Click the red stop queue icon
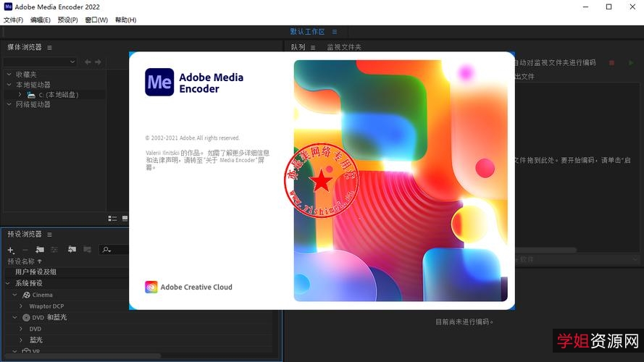This screenshot has height=362, width=644. [611, 63]
